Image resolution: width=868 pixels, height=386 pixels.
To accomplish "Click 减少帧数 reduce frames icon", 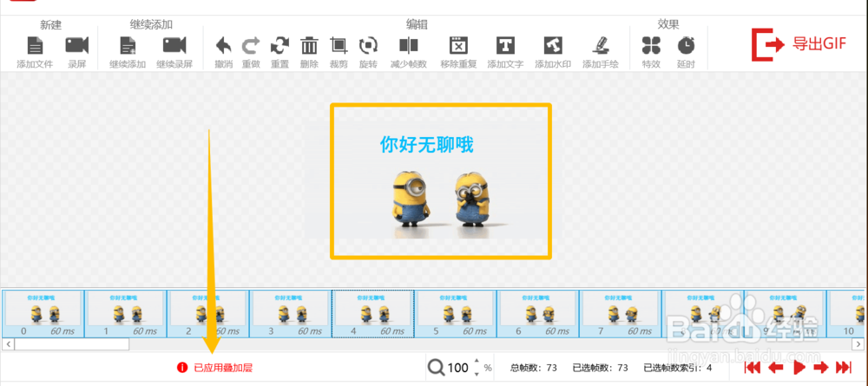I will tap(409, 45).
